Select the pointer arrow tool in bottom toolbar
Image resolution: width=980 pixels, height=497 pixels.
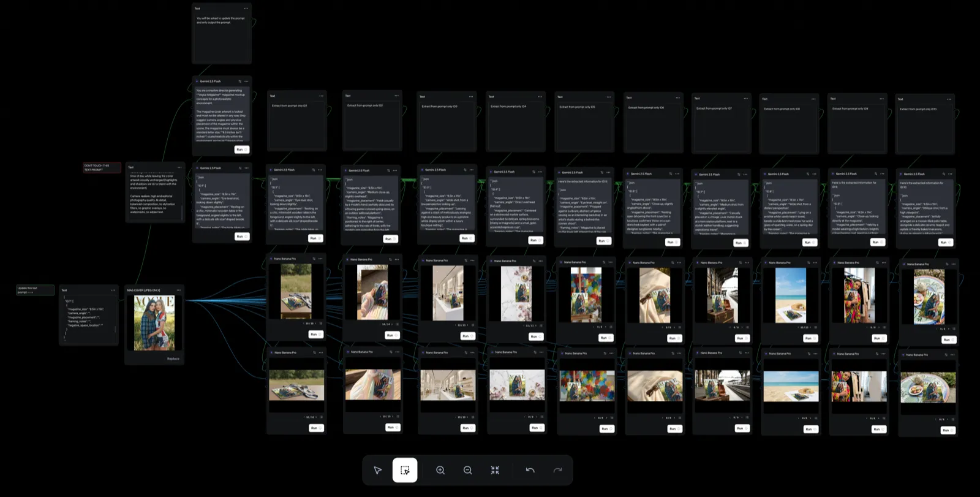pos(377,470)
